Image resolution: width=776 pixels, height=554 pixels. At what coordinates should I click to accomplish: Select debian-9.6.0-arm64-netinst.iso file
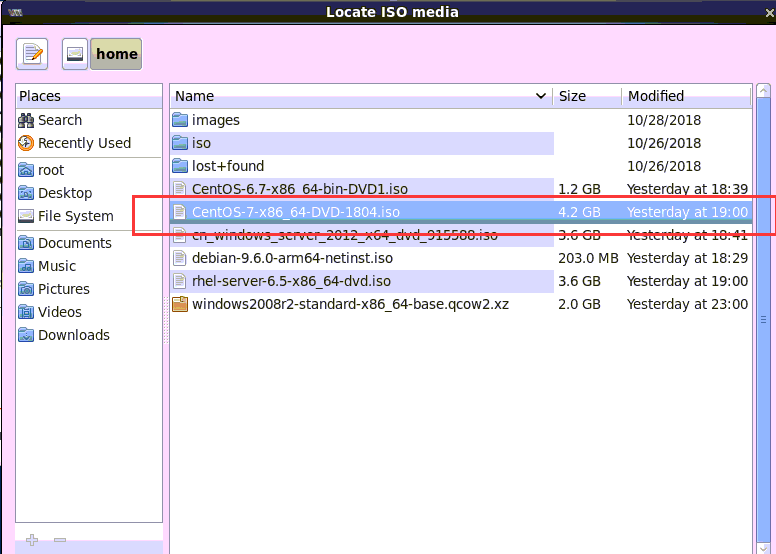[292, 258]
